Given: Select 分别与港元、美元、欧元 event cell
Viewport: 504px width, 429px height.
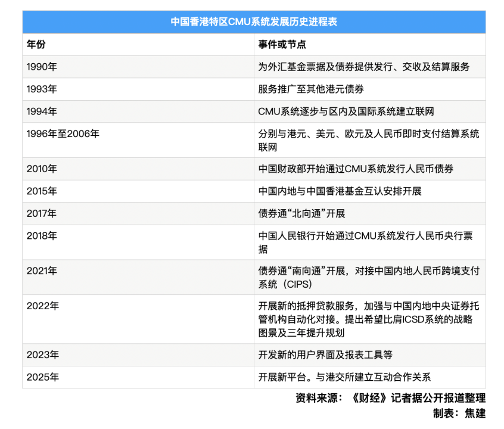Looking at the screenshot, I should pyautogui.click(x=369, y=140).
